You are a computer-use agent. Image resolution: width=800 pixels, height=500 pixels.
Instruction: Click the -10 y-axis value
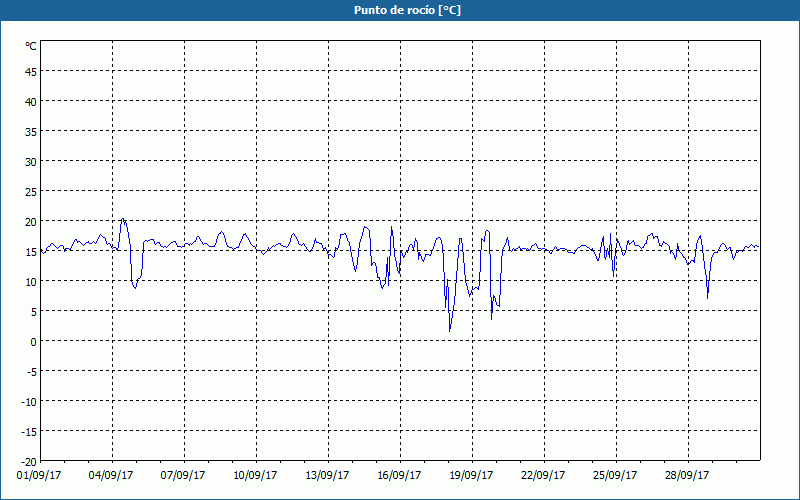[29, 402]
